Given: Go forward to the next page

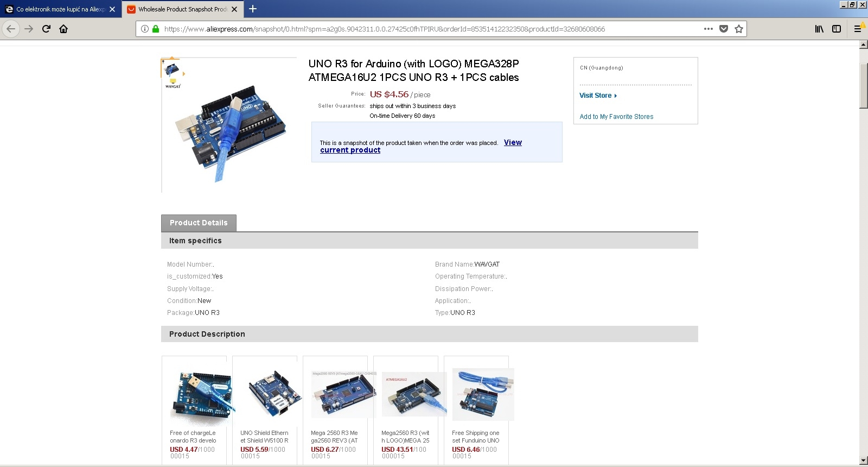Looking at the screenshot, I should coord(29,29).
